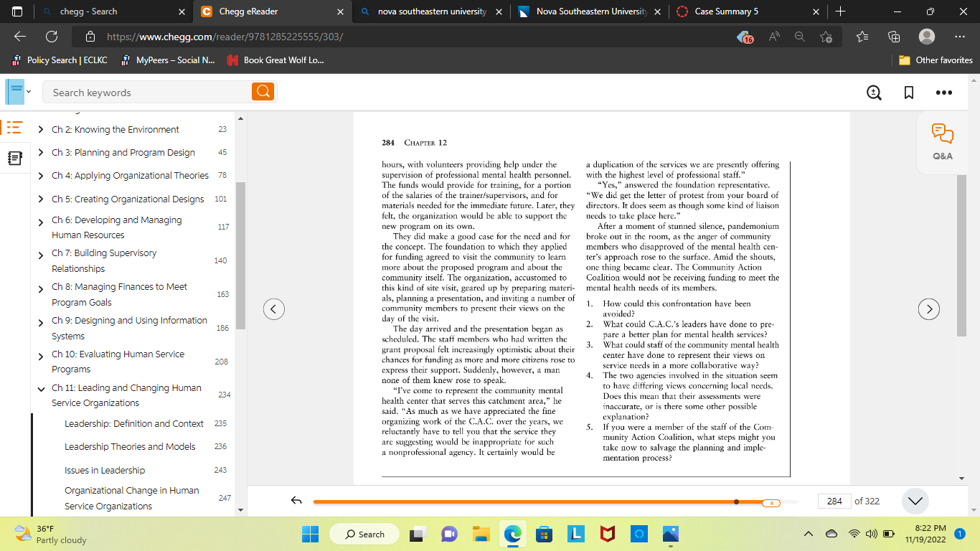The image size is (980, 551).
Task: Open Microsoft Store from the taskbar
Action: pos(544,534)
